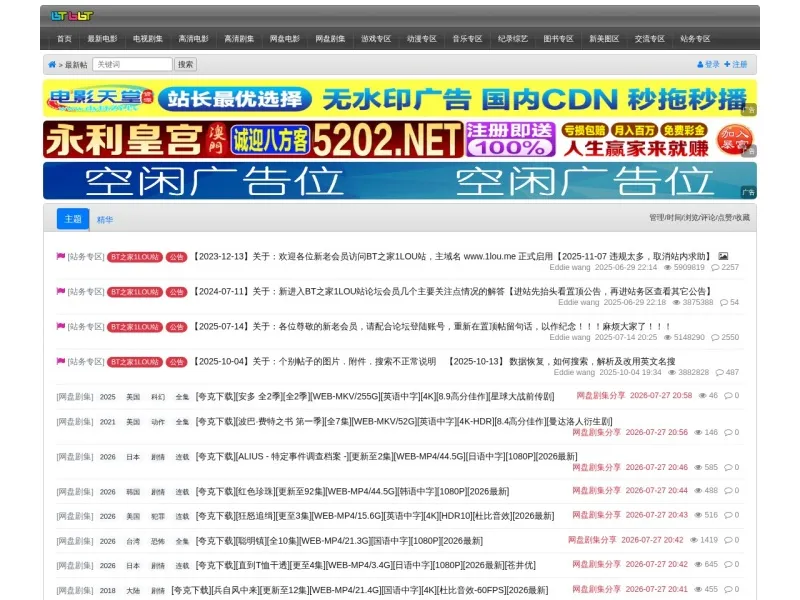Click the 登录 link
This screenshot has height=600, width=800.
pos(708,64)
